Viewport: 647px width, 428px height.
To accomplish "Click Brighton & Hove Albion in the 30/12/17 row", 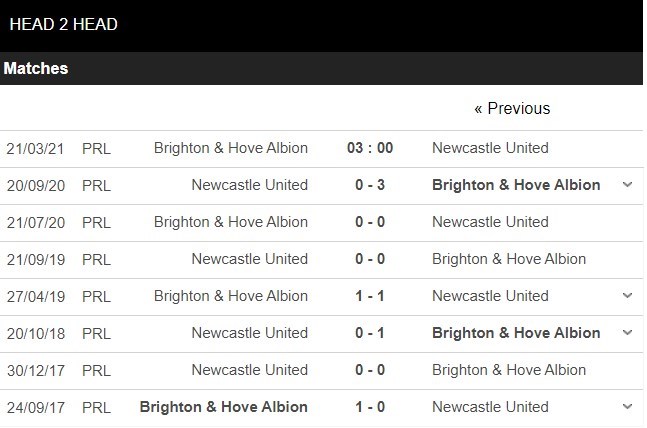I will pos(509,370).
